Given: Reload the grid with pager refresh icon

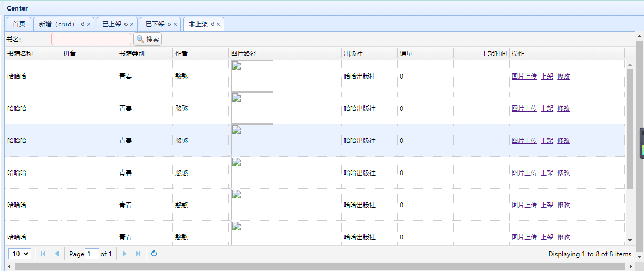Looking at the screenshot, I should coord(154,254).
